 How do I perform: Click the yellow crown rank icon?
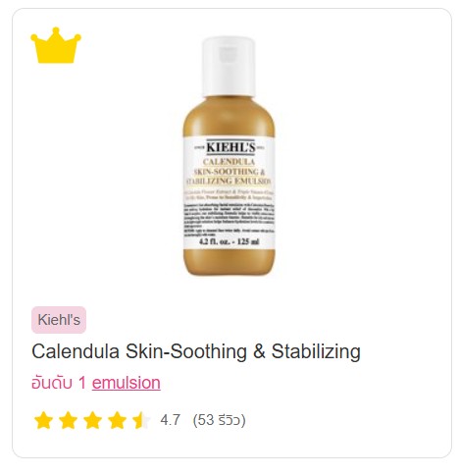pyautogui.click(x=56, y=45)
